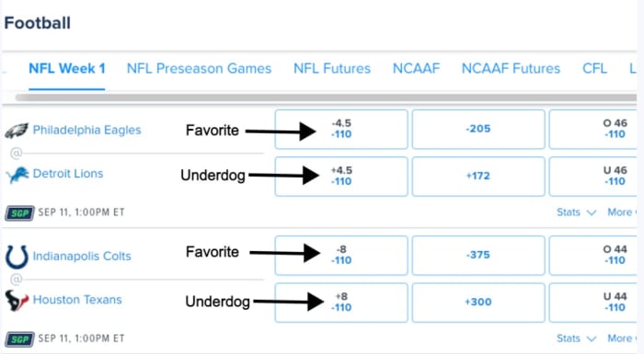Select the NCAAF tab

coord(416,69)
